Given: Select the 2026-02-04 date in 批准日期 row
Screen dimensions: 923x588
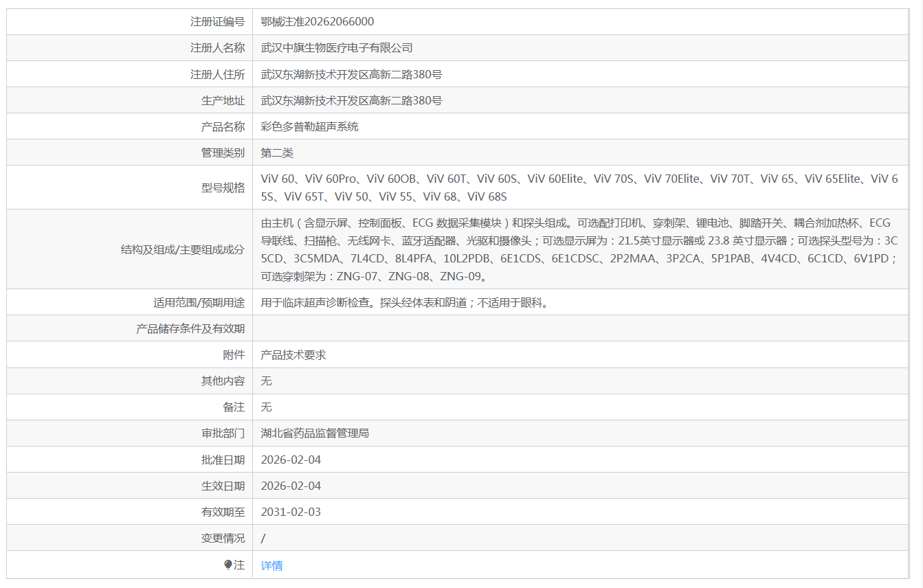Looking at the screenshot, I should 291,460.
